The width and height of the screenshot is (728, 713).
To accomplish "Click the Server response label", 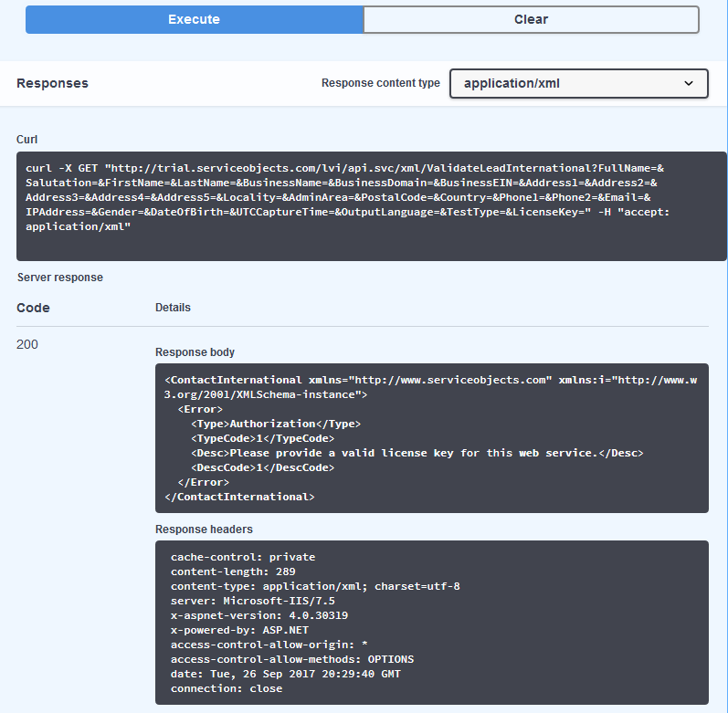I will [60, 278].
